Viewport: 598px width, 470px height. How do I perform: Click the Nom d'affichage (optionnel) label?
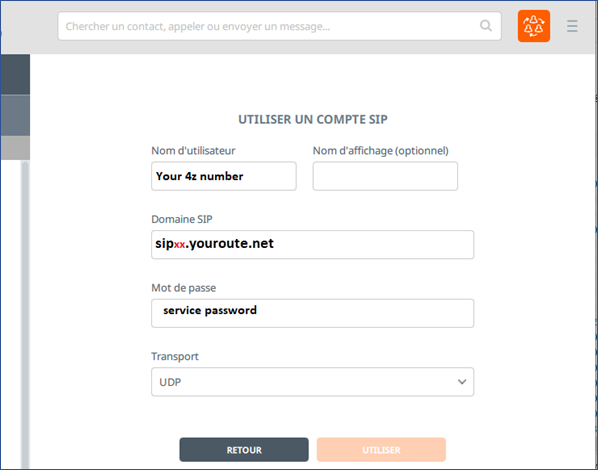click(x=381, y=151)
